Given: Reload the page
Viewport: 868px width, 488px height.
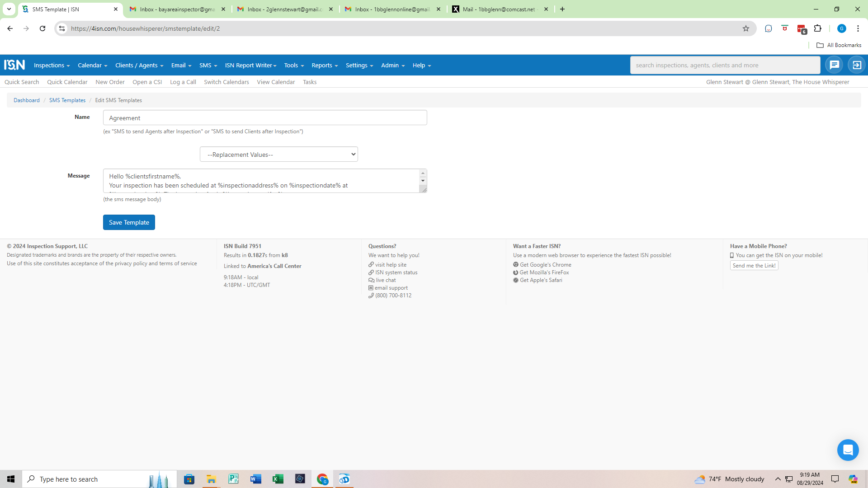Looking at the screenshot, I should click(42, 28).
